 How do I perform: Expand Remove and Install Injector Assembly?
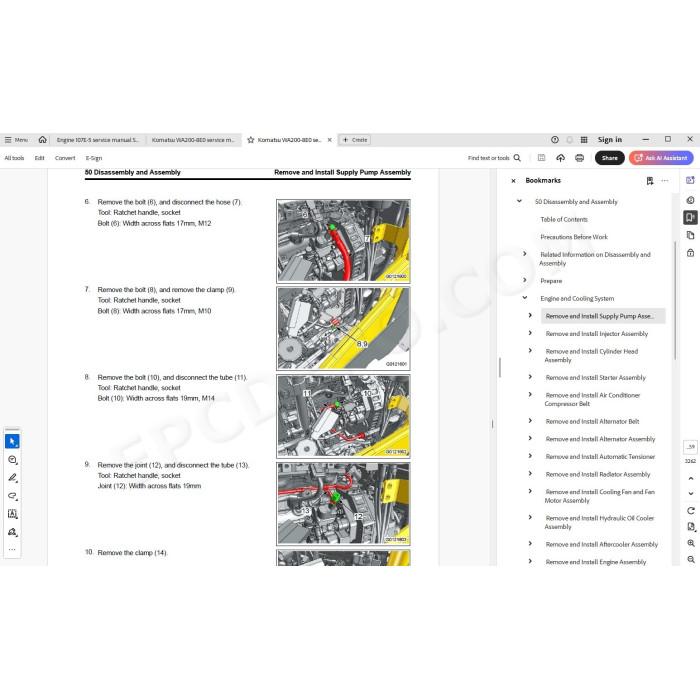(530, 333)
